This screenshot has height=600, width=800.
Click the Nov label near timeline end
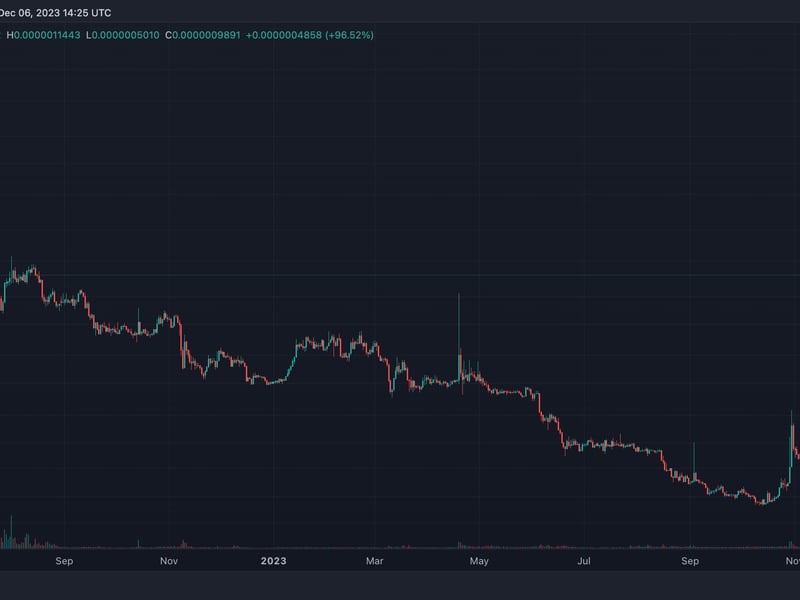(x=790, y=561)
